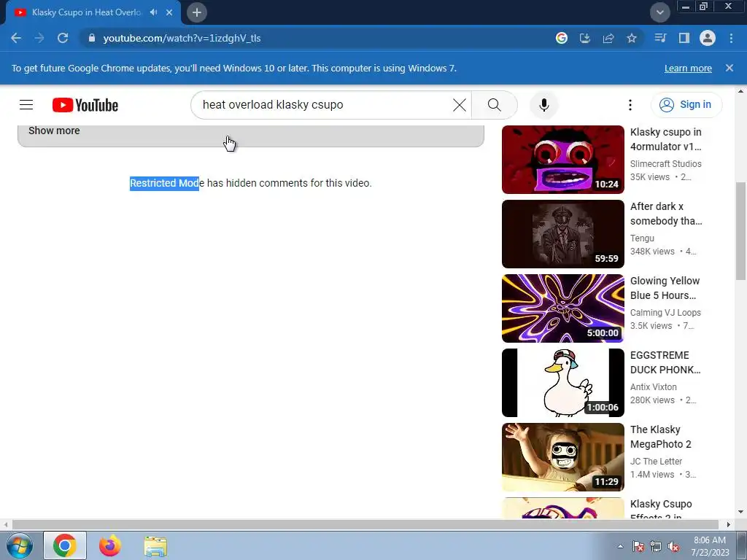Click the hidden comments notice text
Viewport: 747px width, 560px height.
[251, 183]
